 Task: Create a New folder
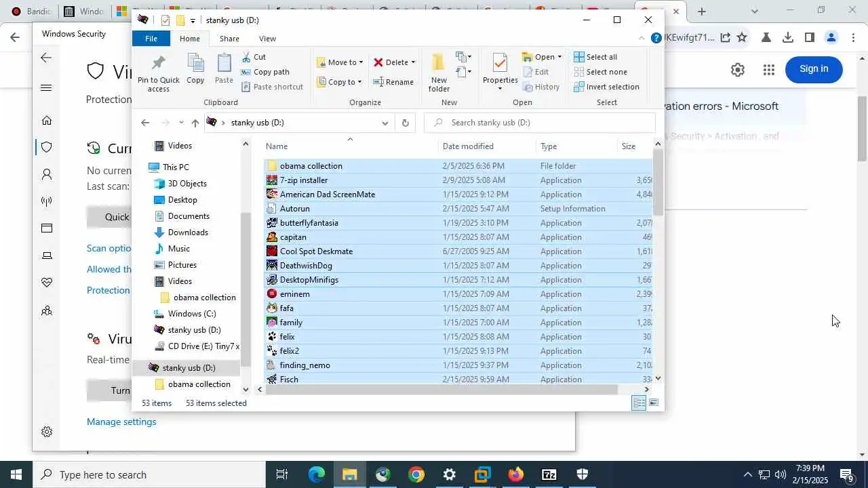pos(439,73)
